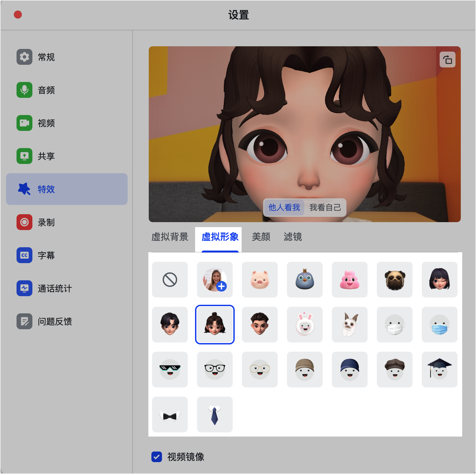The image size is (476, 474).
Task: Apply the gold round glasses effect
Action: [260, 370]
